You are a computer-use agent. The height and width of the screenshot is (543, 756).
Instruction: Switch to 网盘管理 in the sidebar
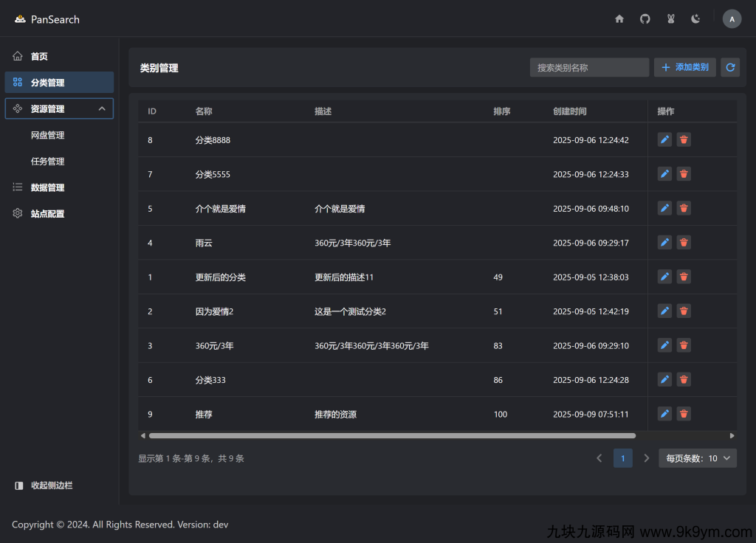click(47, 135)
